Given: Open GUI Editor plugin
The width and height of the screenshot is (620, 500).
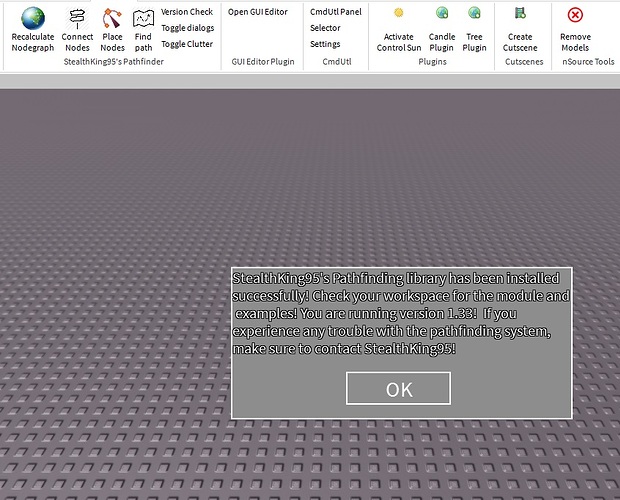Looking at the screenshot, I should click(258, 12).
